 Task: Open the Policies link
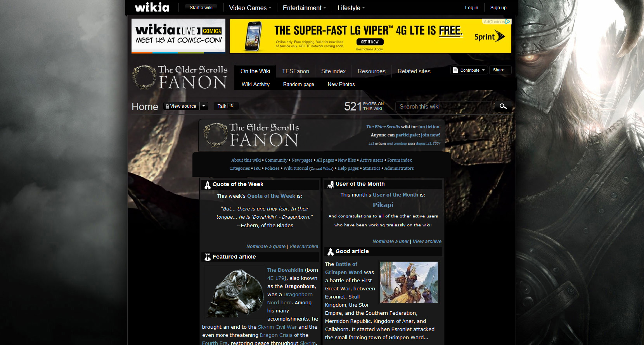point(272,168)
